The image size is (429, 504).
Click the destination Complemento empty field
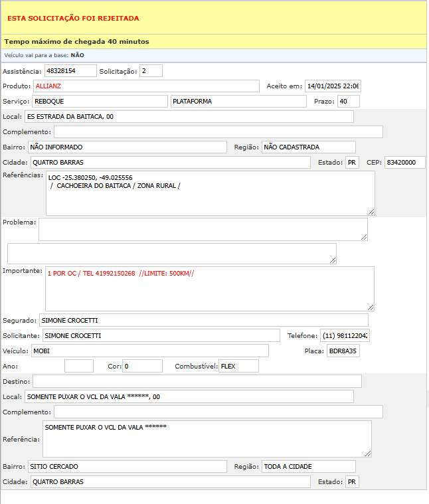click(x=218, y=412)
